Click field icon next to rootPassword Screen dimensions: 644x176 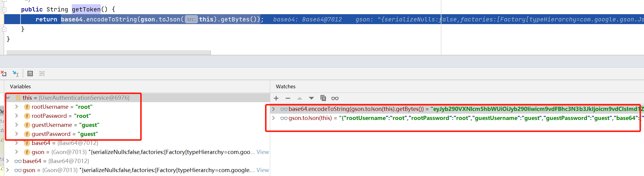click(27, 116)
